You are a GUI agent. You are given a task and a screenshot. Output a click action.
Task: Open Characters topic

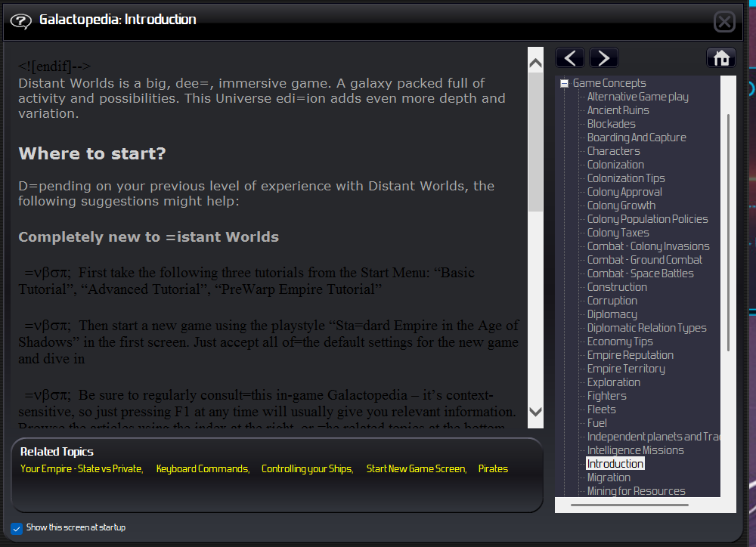[613, 151]
